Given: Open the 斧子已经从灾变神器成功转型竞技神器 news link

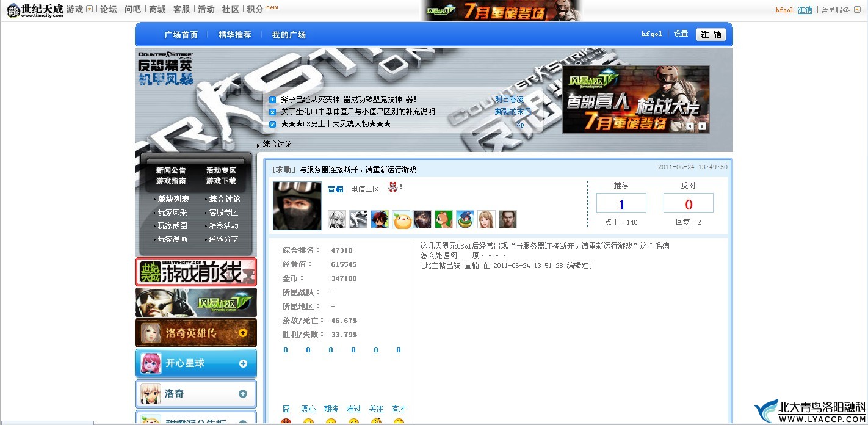Looking at the screenshot, I should [349, 100].
